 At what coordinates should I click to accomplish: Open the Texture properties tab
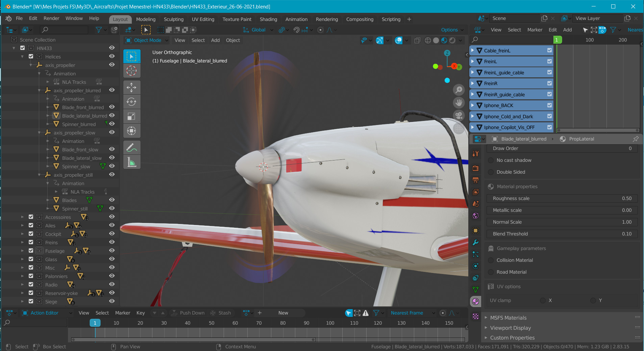475,316
